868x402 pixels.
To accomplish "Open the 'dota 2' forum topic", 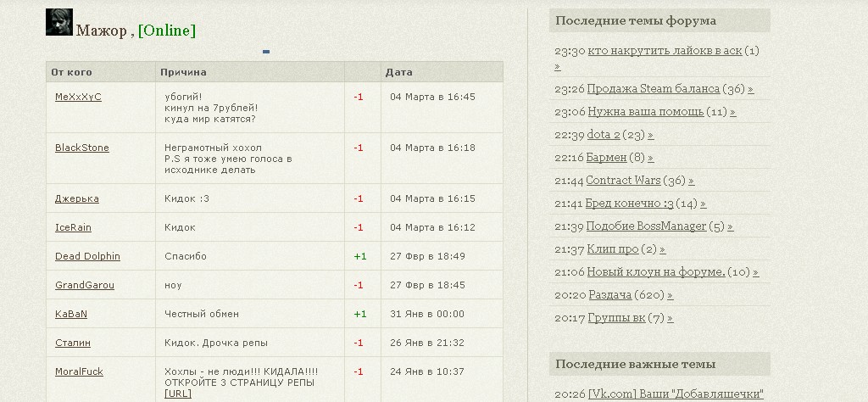I will click(x=603, y=135).
